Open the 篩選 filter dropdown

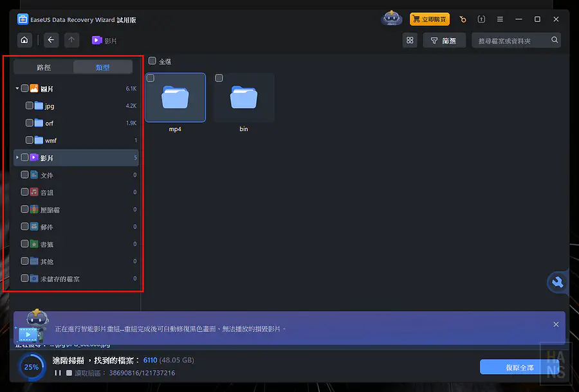click(x=443, y=40)
